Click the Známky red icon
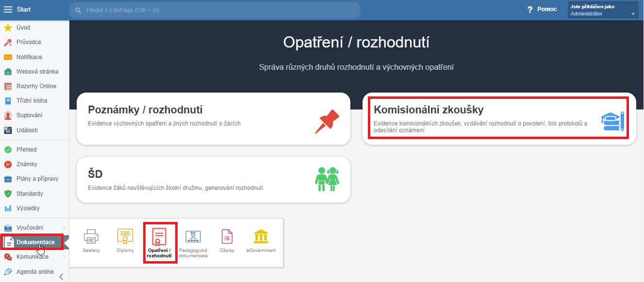This screenshot has height=282, width=644. click(8, 164)
